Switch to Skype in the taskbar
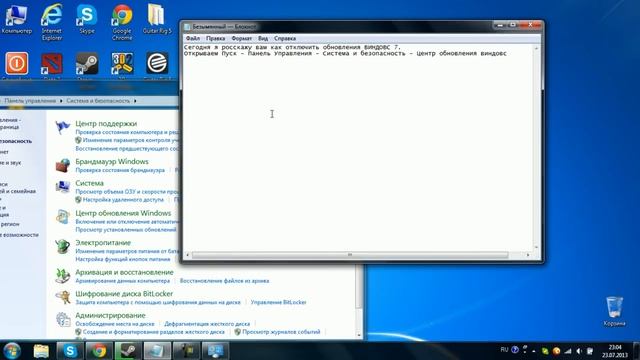The width and height of the screenshot is (640, 360). click(70, 351)
